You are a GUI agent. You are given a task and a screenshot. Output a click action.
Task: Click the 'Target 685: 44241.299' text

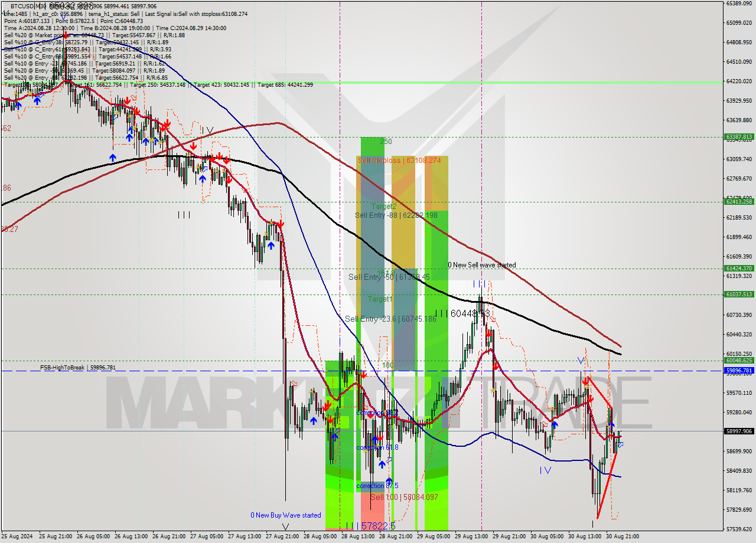coord(285,84)
